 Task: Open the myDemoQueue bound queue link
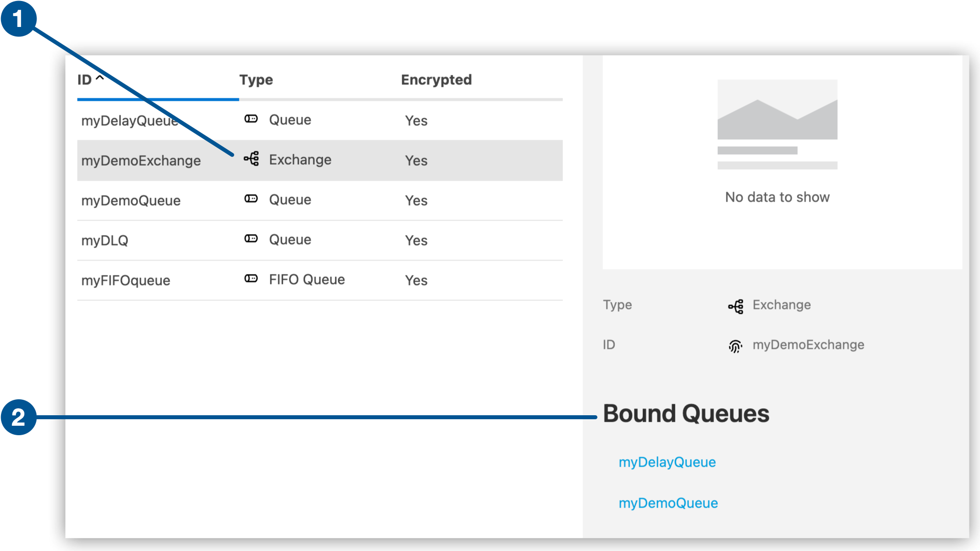pos(668,503)
